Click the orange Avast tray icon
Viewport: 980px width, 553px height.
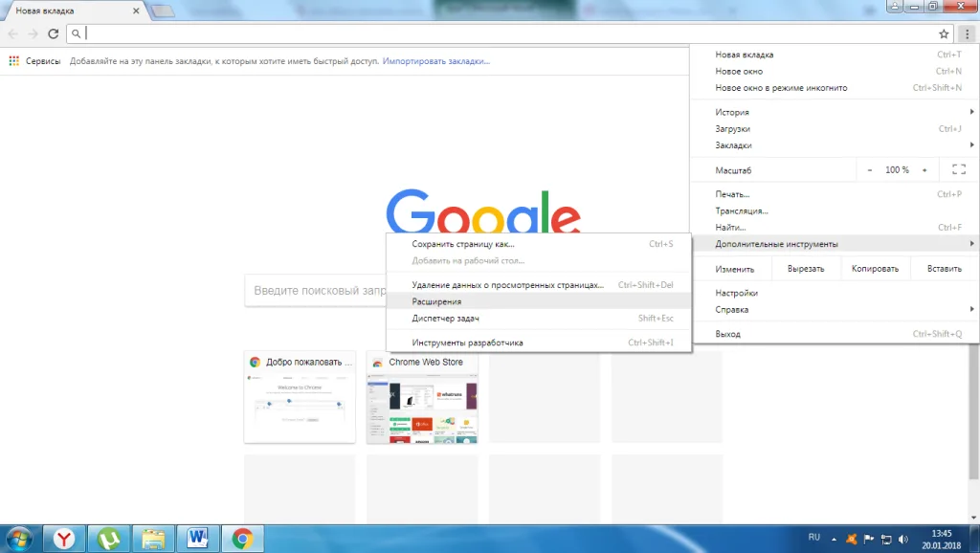851,539
